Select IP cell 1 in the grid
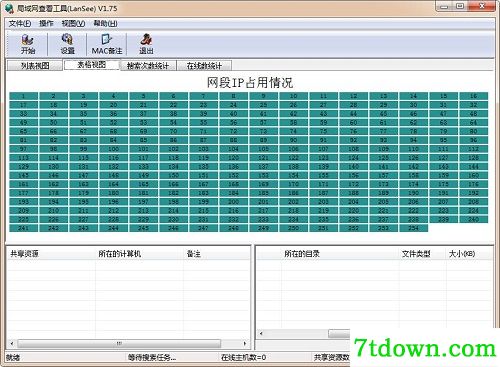The width and height of the screenshot is (500, 367). click(23, 96)
